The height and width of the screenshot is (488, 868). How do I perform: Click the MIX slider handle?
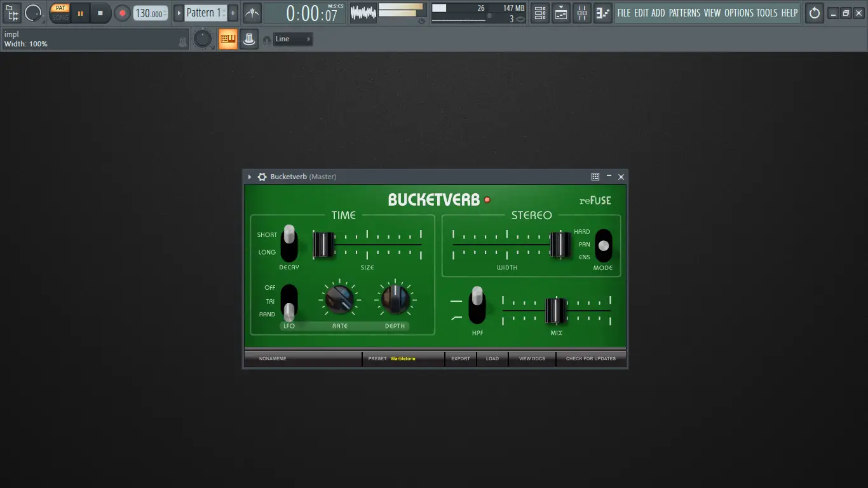coord(555,310)
